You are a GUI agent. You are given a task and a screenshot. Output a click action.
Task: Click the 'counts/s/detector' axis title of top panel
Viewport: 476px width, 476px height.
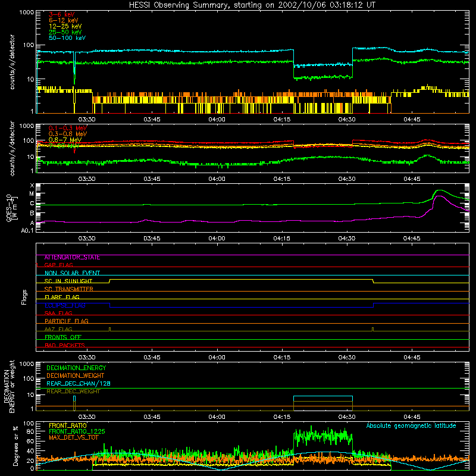coord(12,62)
